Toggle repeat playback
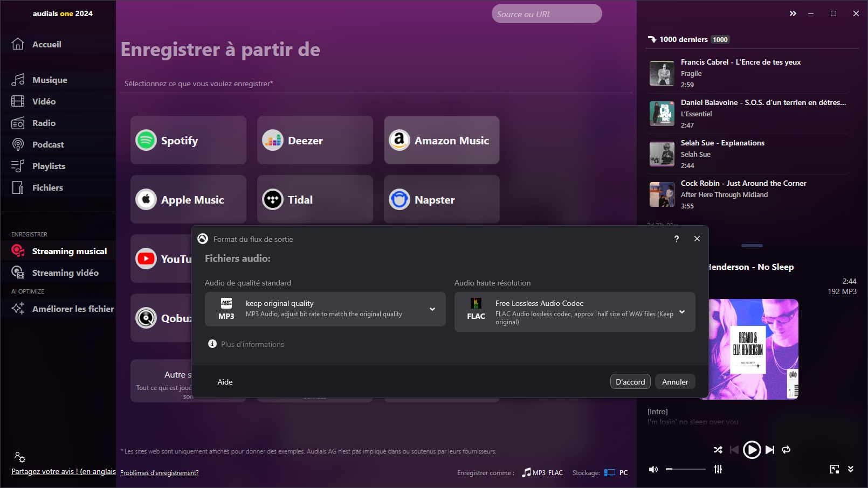The height and width of the screenshot is (488, 868). [x=786, y=450]
